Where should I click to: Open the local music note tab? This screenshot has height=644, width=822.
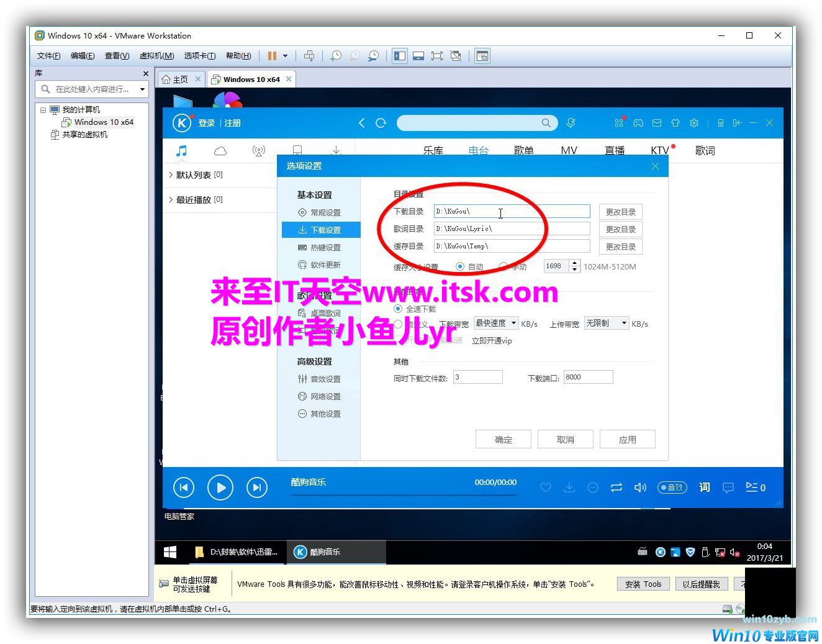(181, 151)
